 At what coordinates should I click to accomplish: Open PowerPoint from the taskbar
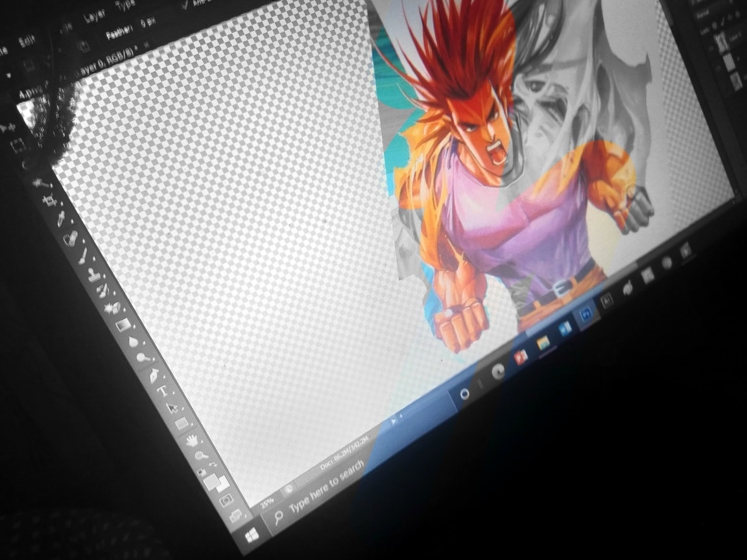[x=521, y=357]
